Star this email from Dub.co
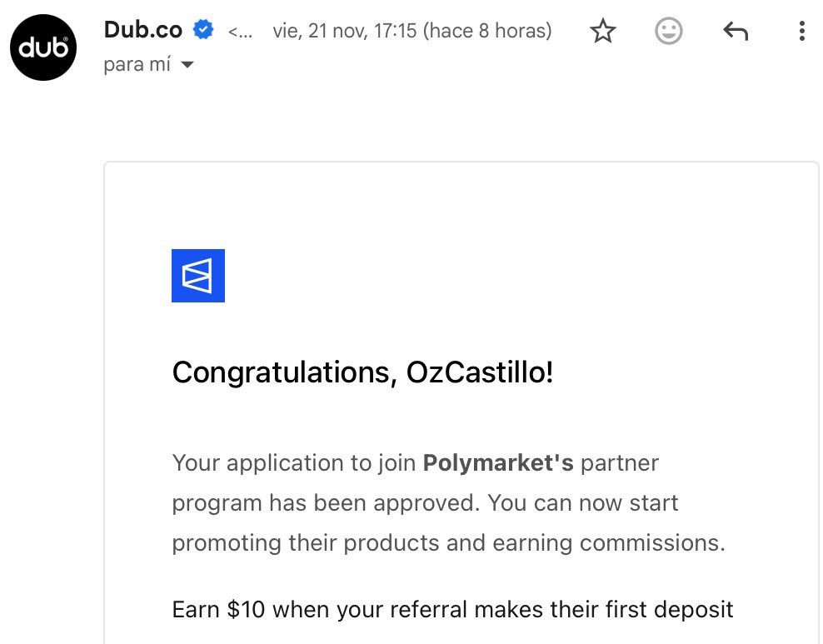 click(x=602, y=32)
